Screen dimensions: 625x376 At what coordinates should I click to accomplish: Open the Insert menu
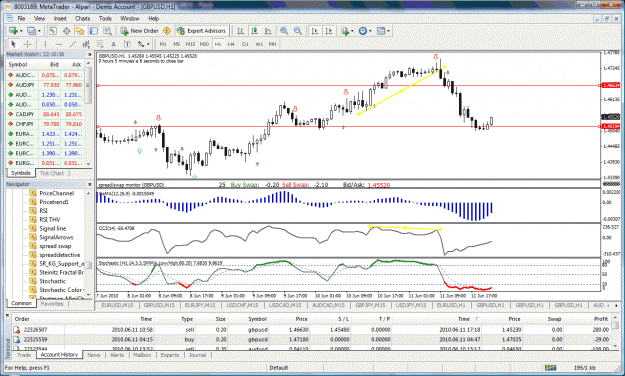click(60, 19)
